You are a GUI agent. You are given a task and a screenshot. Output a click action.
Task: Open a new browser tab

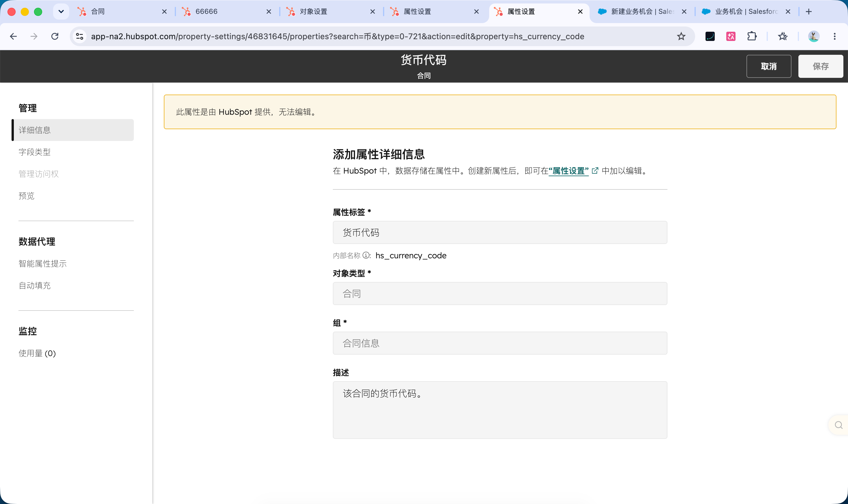[x=808, y=12]
